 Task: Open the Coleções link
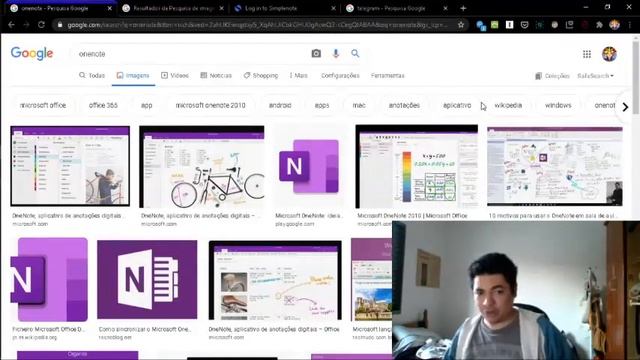click(552, 76)
